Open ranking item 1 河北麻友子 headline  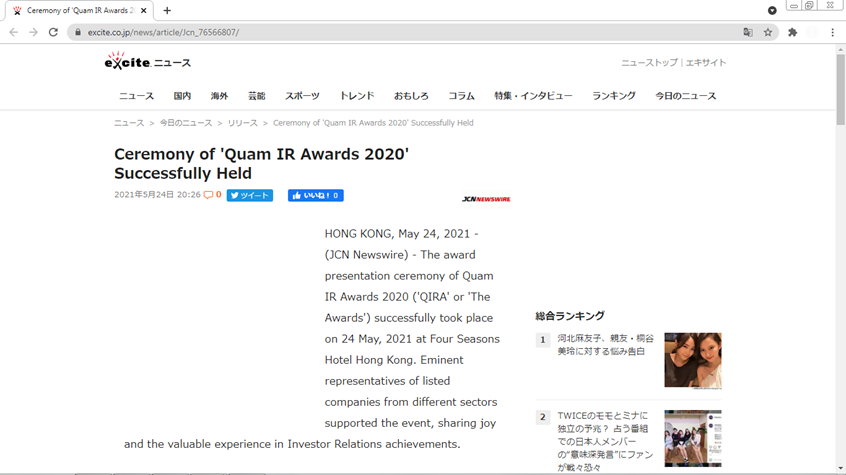coord(605,345)
